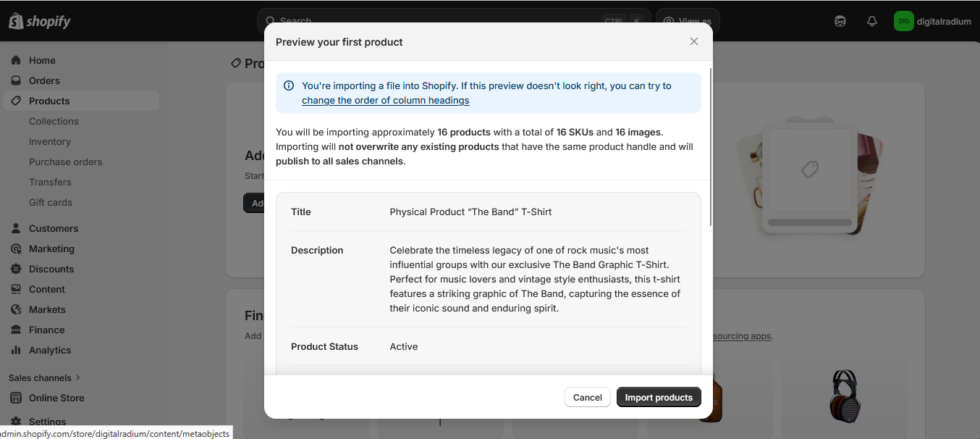Screen dimensions: 980x439
Task: Click the Shopify logo in the top bar
Action: click(x=39, y=21)
